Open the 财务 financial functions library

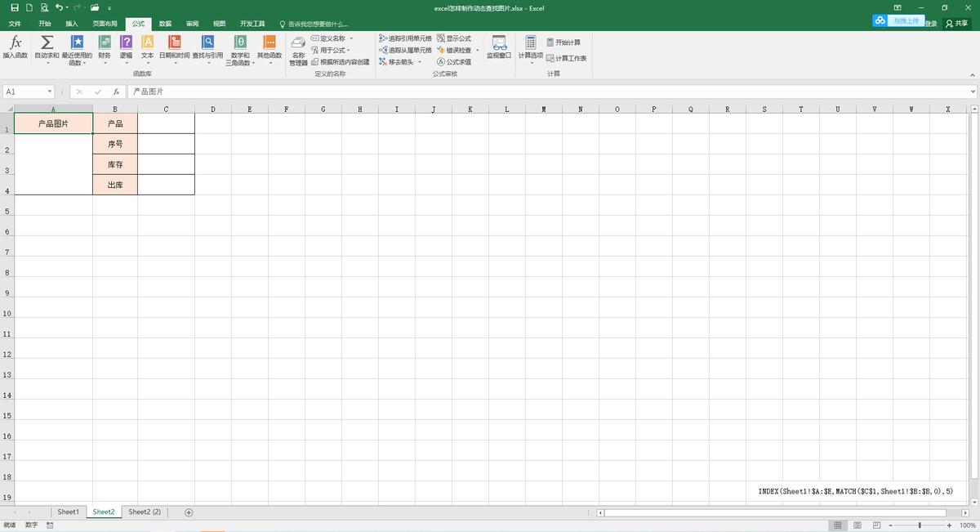[x=105, y=47]
